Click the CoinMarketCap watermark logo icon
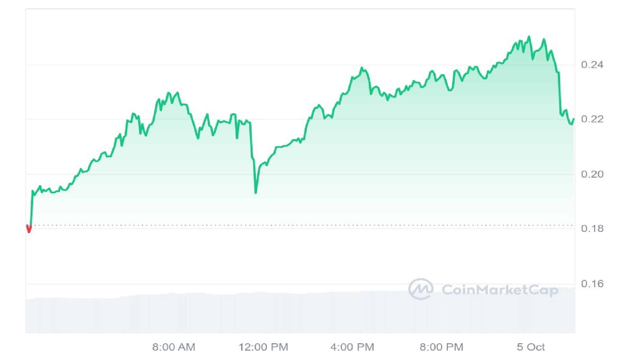The image size is (644, 362). tap(421, 289)
